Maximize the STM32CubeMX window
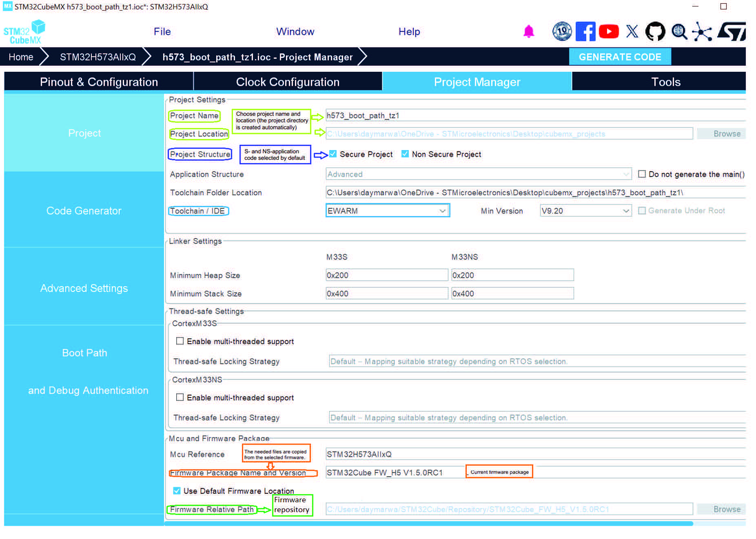Screen dimensions: 756x539 pos(723,7)
